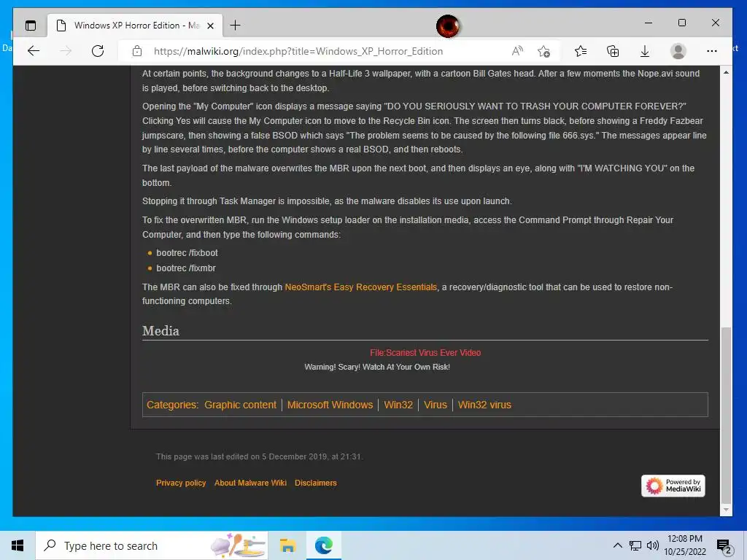Open Settings and more menu
Image resolution: width=747 pixels, height=560 pixels.
pyautogui.click(x=712, y=51)
